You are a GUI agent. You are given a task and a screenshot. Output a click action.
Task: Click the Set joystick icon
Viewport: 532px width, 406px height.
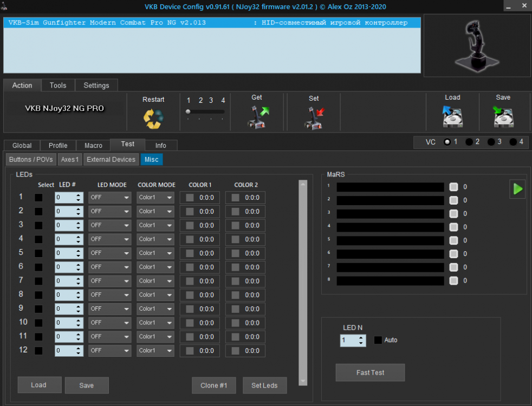click(314, 117)
